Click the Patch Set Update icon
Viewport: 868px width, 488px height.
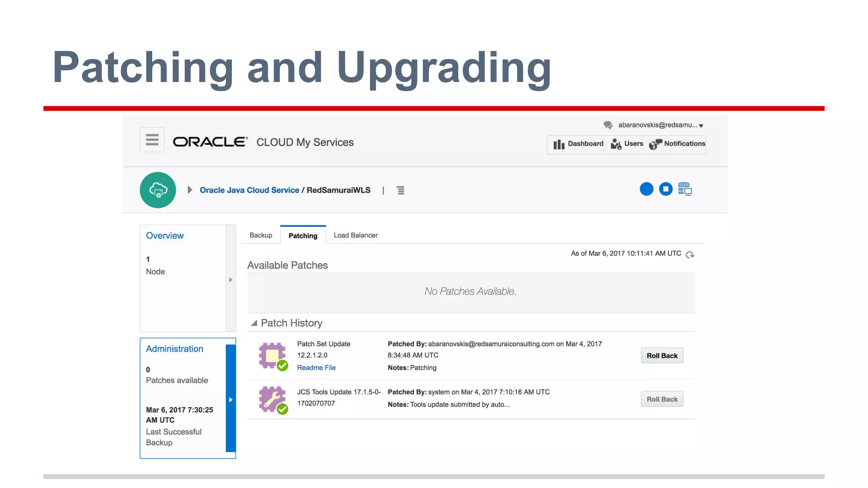pyautogui.click(x=273, y=357)
